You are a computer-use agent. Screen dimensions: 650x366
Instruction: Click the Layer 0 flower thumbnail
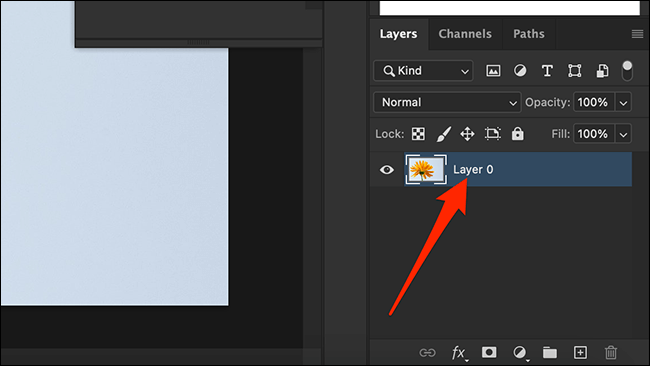426,170
